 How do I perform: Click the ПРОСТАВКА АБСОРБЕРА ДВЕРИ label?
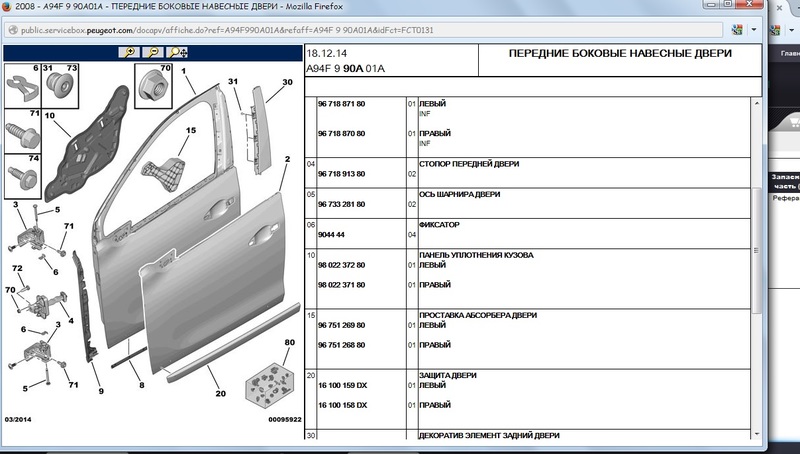pyautogui.click(x=478, y=315)
